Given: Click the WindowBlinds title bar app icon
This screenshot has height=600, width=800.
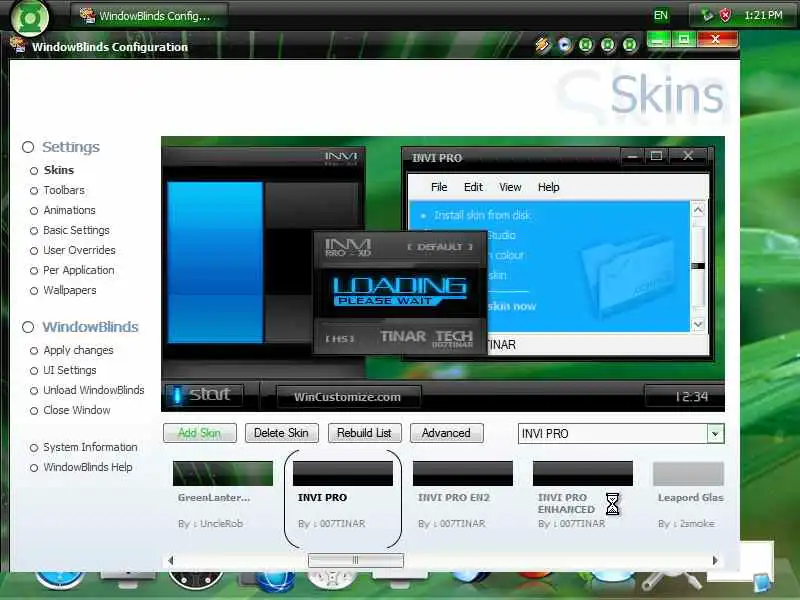Looking at the screenshot, I should point(17,45).
